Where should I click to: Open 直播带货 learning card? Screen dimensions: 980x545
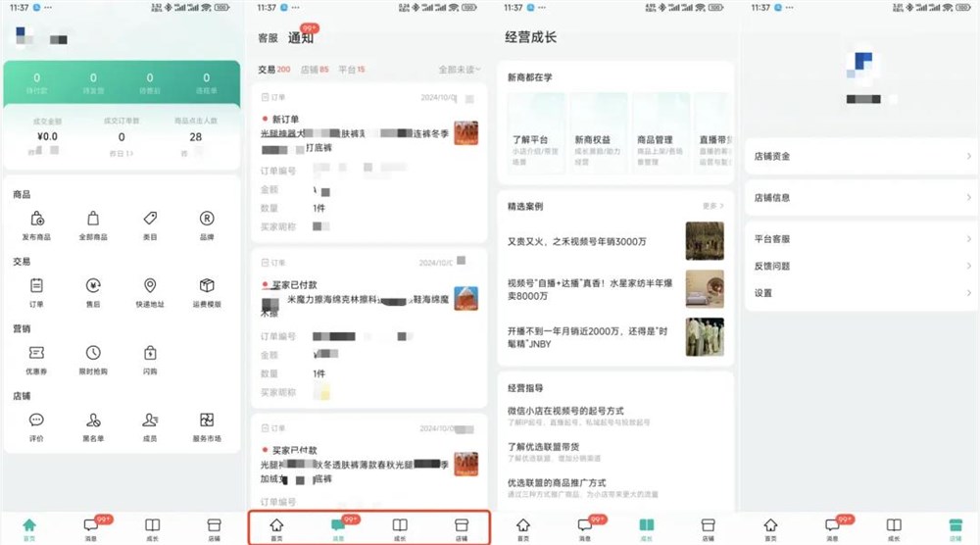pyautogui.click(x=713, y=132)
